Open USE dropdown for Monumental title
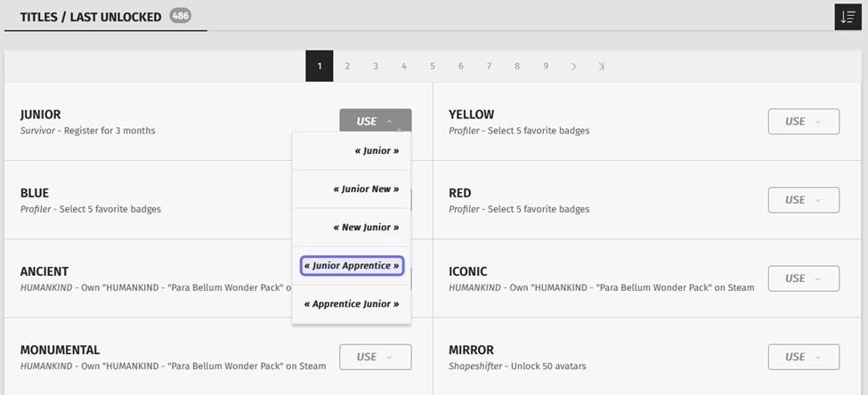868x395 pixels. 375,357
